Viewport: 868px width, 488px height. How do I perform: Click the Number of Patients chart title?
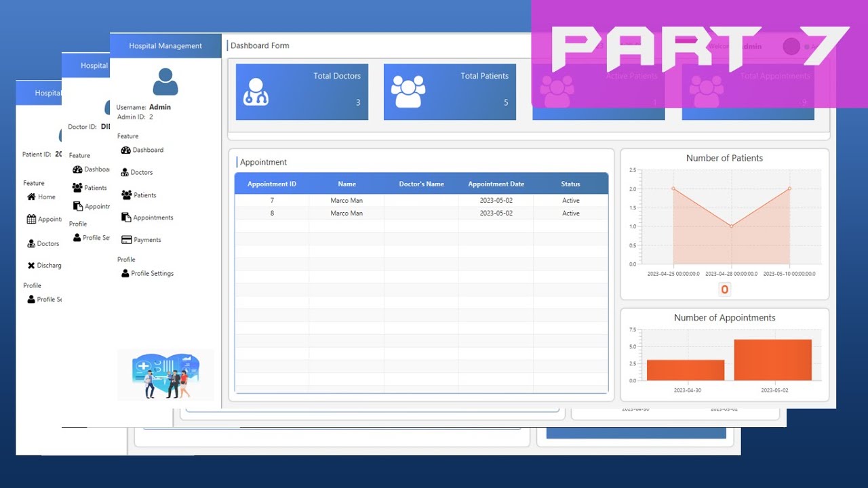[724, 158]
